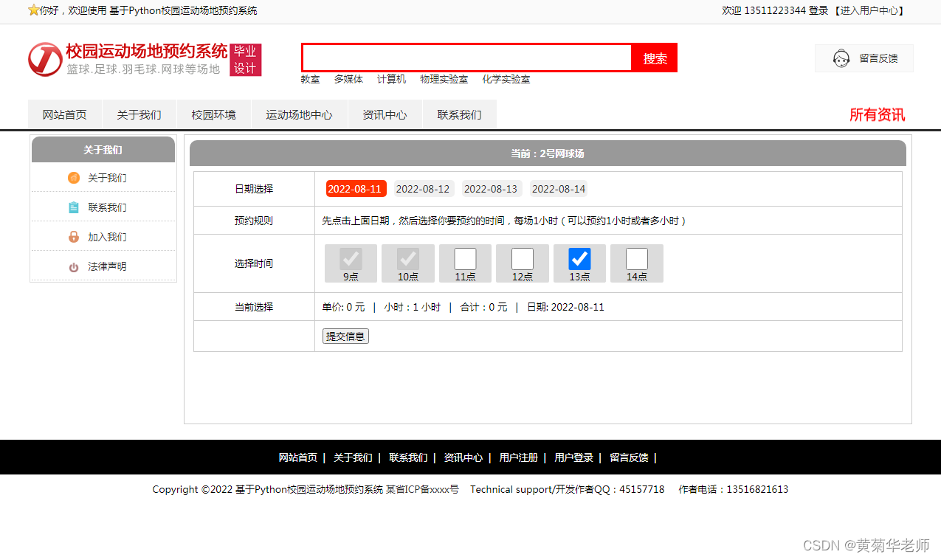This screenshot has width=941, height=560.
Task: Click the face icon beside 留言反馈
Action: tap(841, 58)
